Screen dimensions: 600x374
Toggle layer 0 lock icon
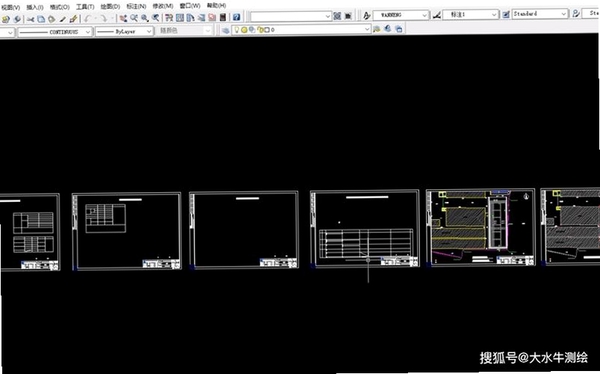click(x=260, y=29)
